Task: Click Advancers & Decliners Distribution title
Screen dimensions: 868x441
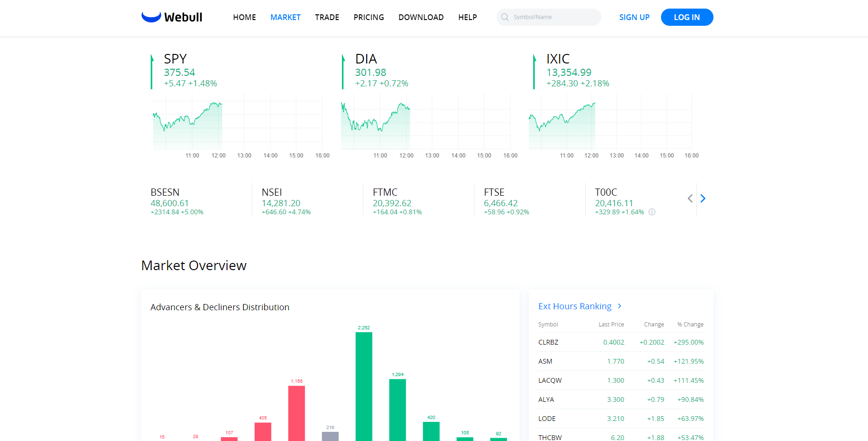Action: pos(220,307)
